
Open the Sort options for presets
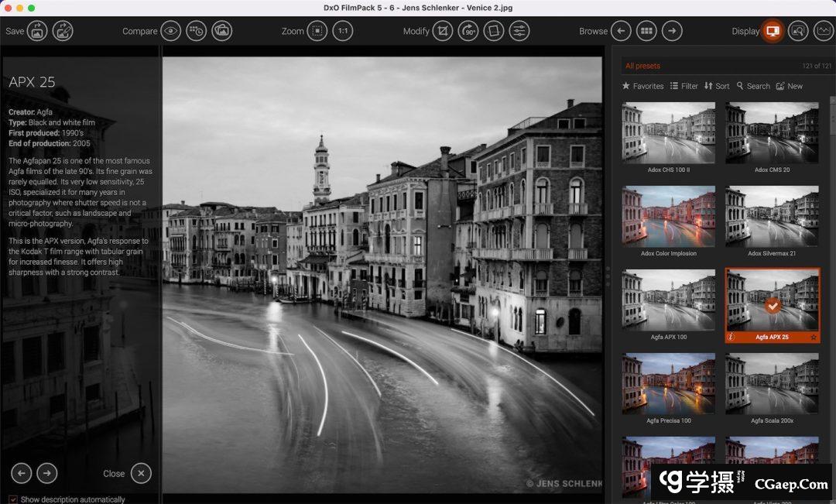point(718,86)
